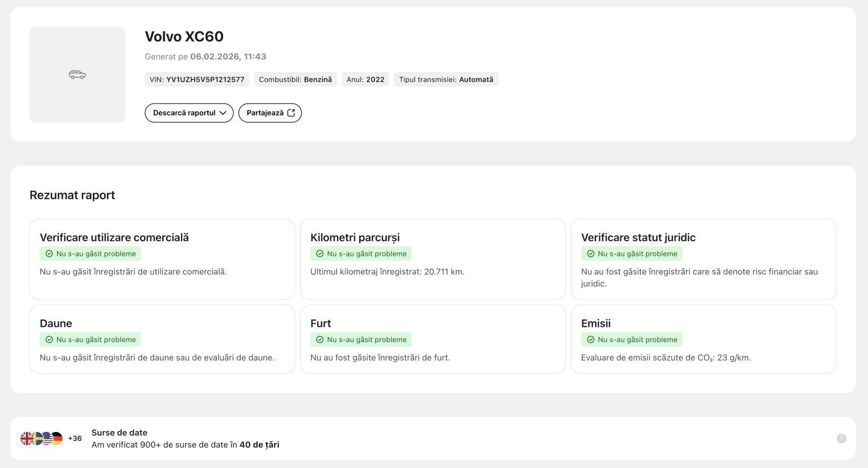Click the country flags icon group
This screenshot has width=868, height=468.
(42, 438)
